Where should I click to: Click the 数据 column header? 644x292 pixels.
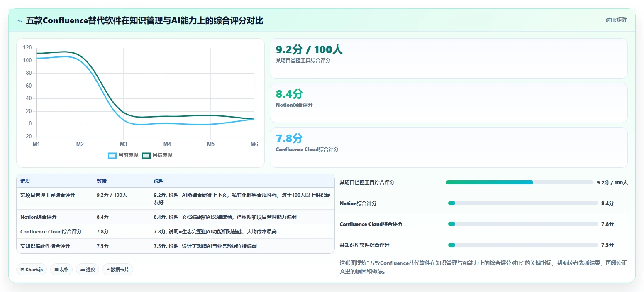click(102, 181)
